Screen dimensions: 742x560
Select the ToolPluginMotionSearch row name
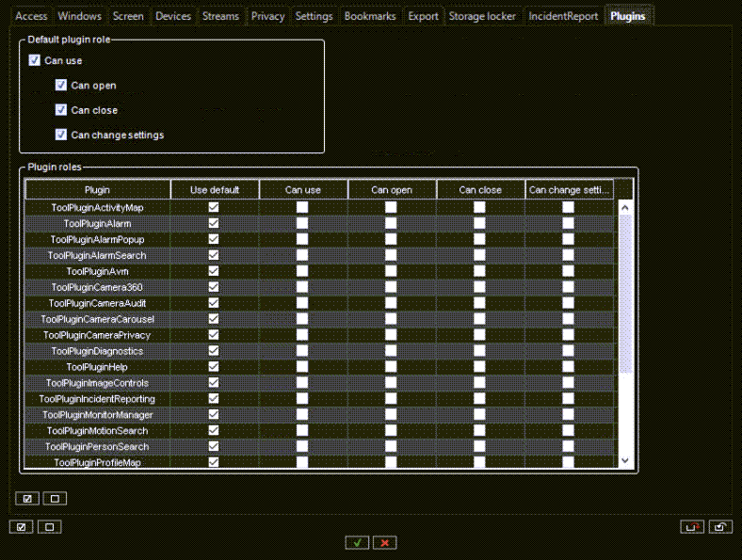pyautogui.click(x=98, y=431)
